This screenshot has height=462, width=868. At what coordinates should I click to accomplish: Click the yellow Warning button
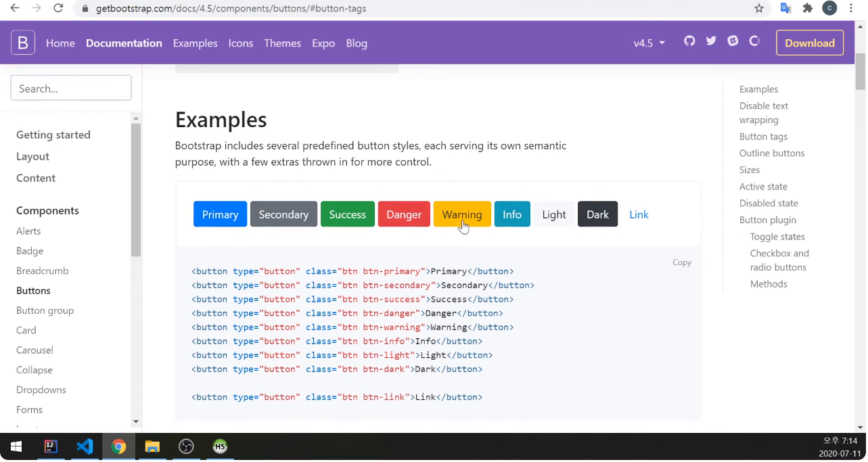462,214
